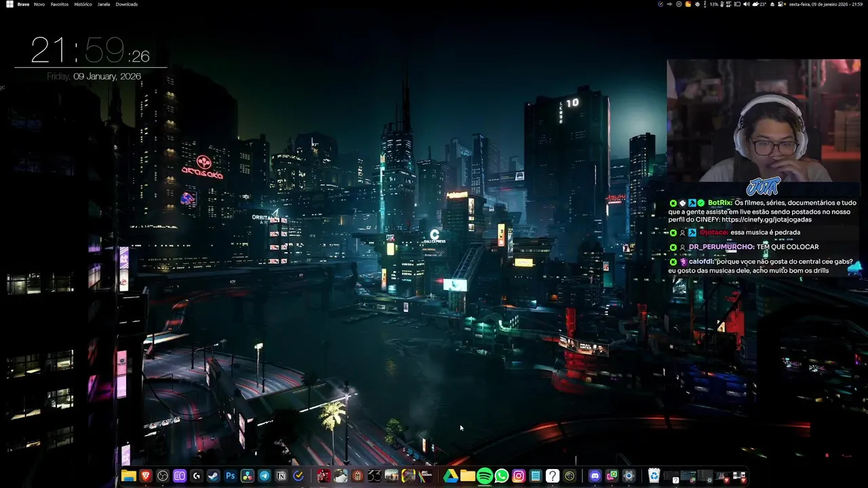Click the white question mark dock icon
Viewport: 868px width, 488px height.
pos(553,476)
